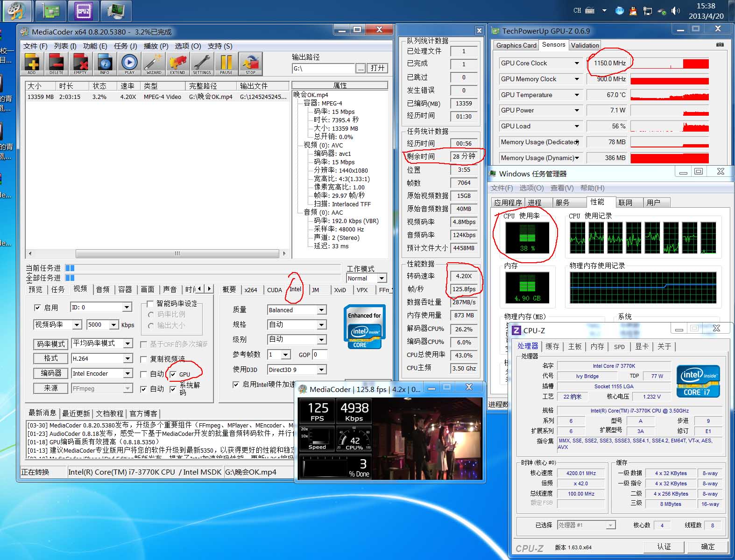
Task: Open the 选项 (O) menu in MediaCoder
Action: click(188, 46)
